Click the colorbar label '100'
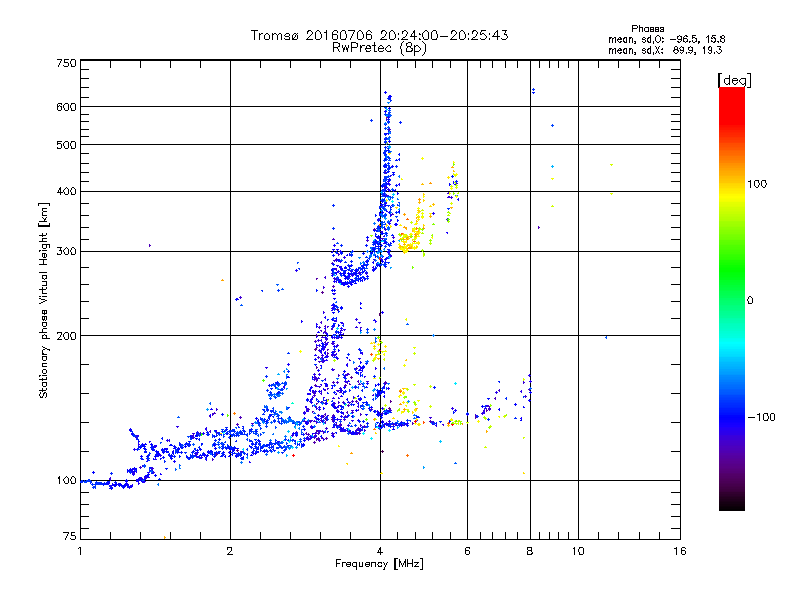Image resolution: width=800 pixels, height=600 pixels. pyautogui.click(x=757, y=184)
